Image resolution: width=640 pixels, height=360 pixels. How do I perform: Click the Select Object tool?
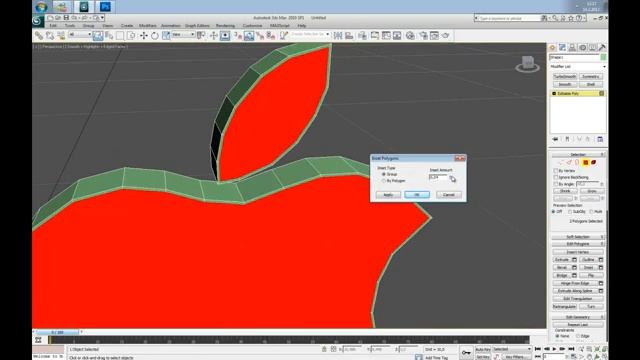(x=98, y=36)
